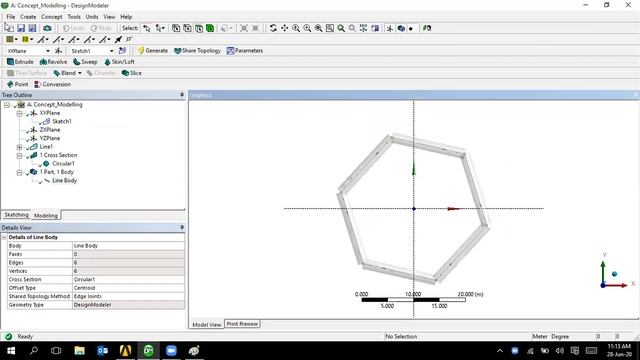Click the Zoom tool magnifier icon
Viewport: 640px width, 360px height.
click(296, 28)
